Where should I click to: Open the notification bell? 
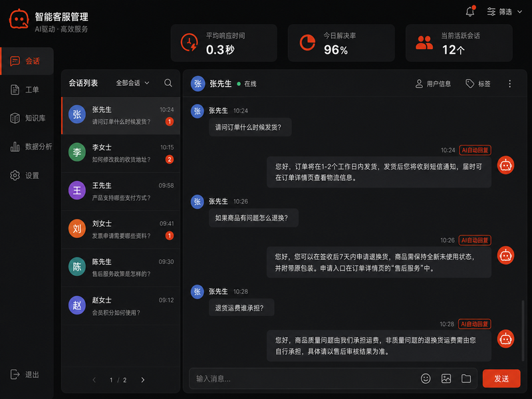(470, 11)
